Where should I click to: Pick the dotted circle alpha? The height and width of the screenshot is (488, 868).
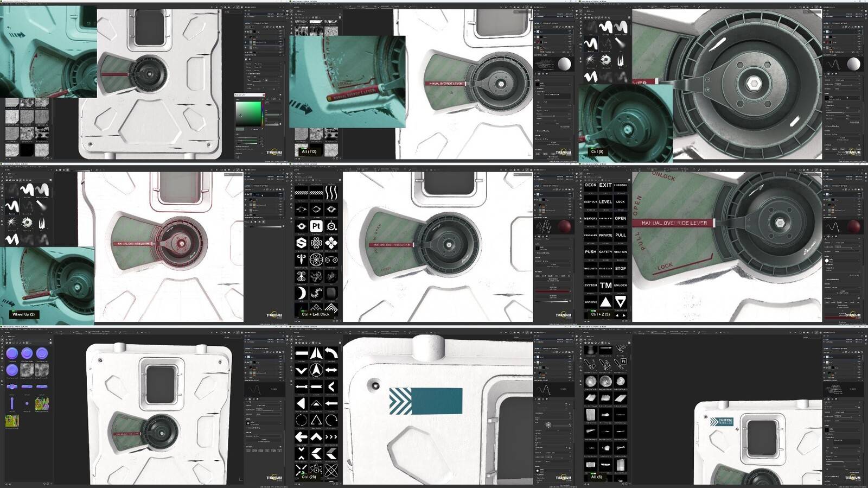coord(302,420)
